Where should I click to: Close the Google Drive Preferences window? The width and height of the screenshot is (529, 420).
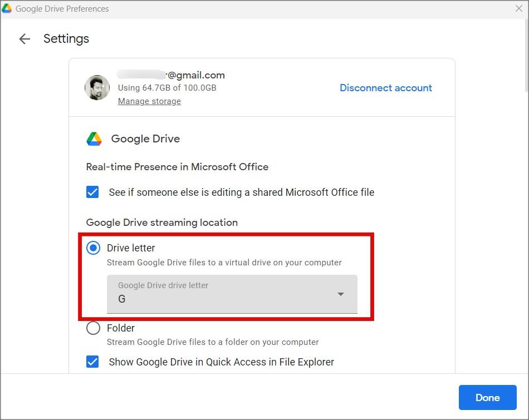click(519, 8)
